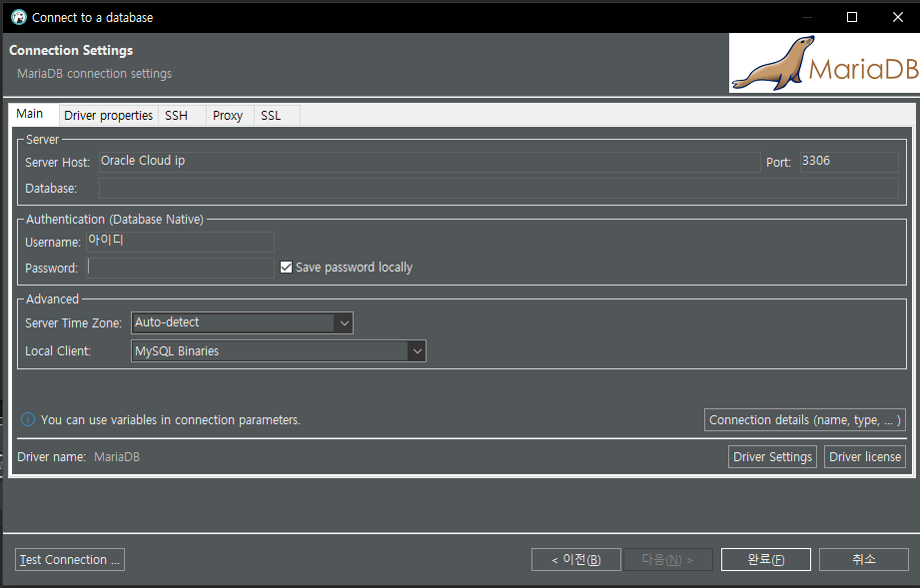
Task: Open Connection details (name, type, ...)
Action: click(x=804, y=420)
